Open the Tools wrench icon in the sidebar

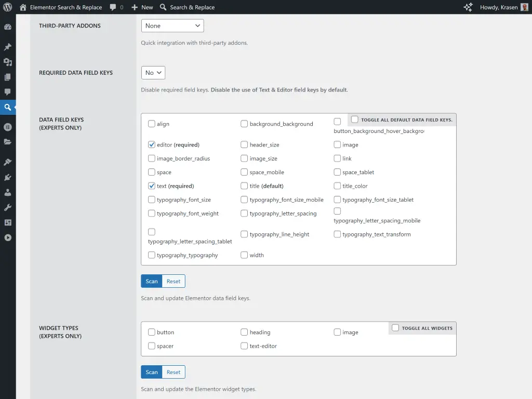tap(8, 207)
